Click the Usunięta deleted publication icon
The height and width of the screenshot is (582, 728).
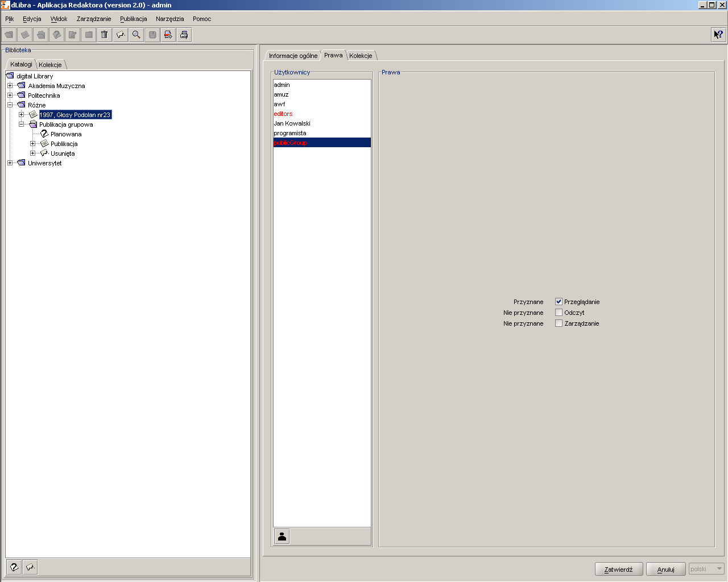tap(44, 153)
